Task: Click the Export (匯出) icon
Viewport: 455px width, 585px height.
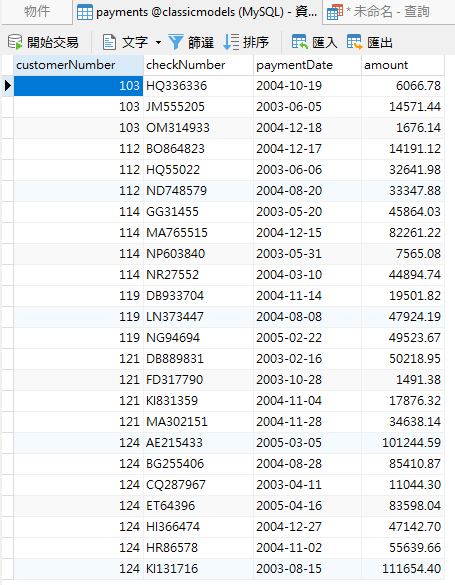Action: (x=354, y=42)
